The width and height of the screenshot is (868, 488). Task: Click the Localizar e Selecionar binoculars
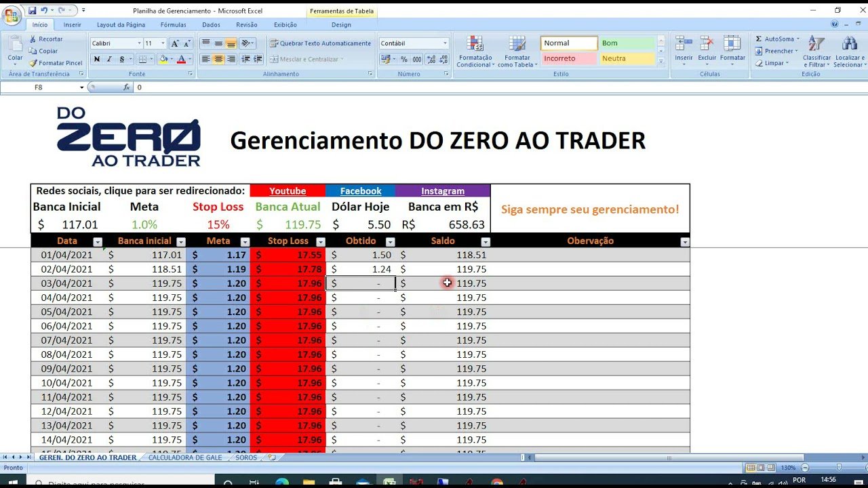pos(849,43)
